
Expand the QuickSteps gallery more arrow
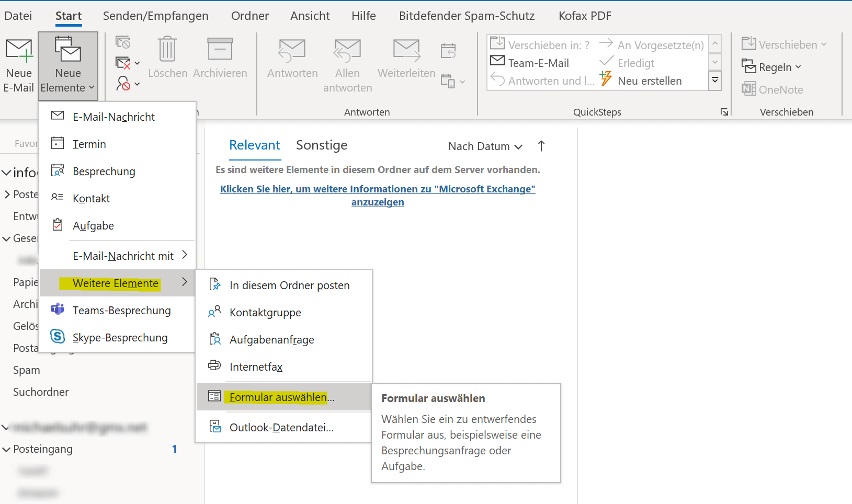[715, 81]
